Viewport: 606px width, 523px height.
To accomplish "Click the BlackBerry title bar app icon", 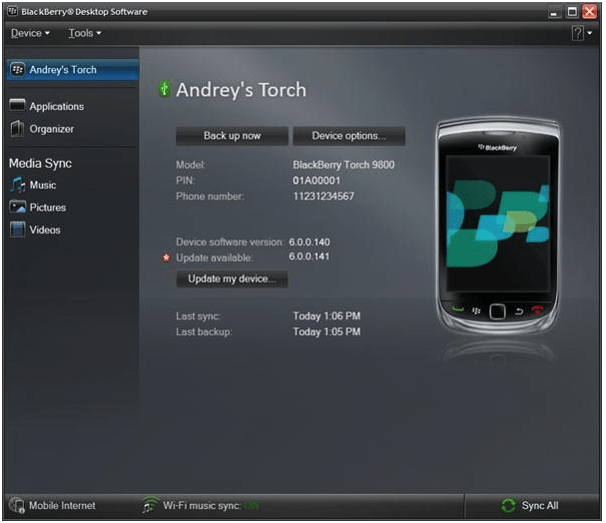I will click(x=12, y=11).
